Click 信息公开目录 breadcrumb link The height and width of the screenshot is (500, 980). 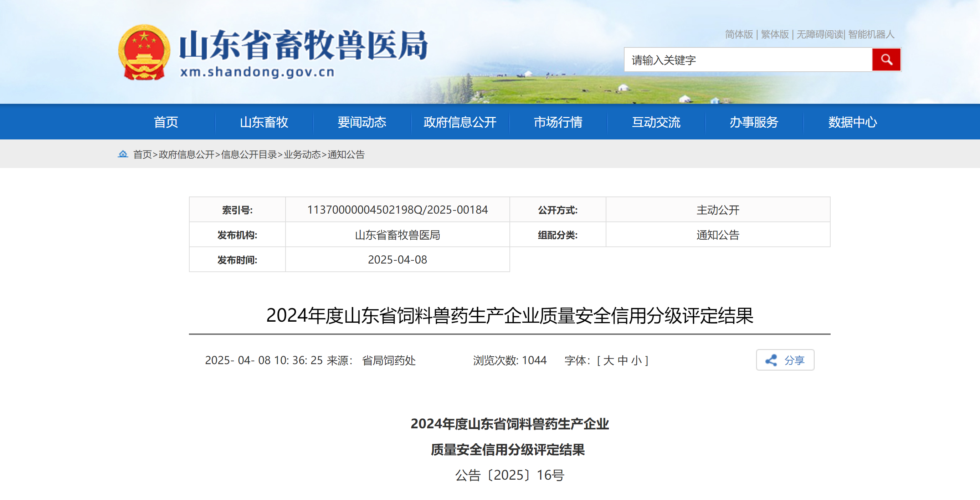click(249, 154)
